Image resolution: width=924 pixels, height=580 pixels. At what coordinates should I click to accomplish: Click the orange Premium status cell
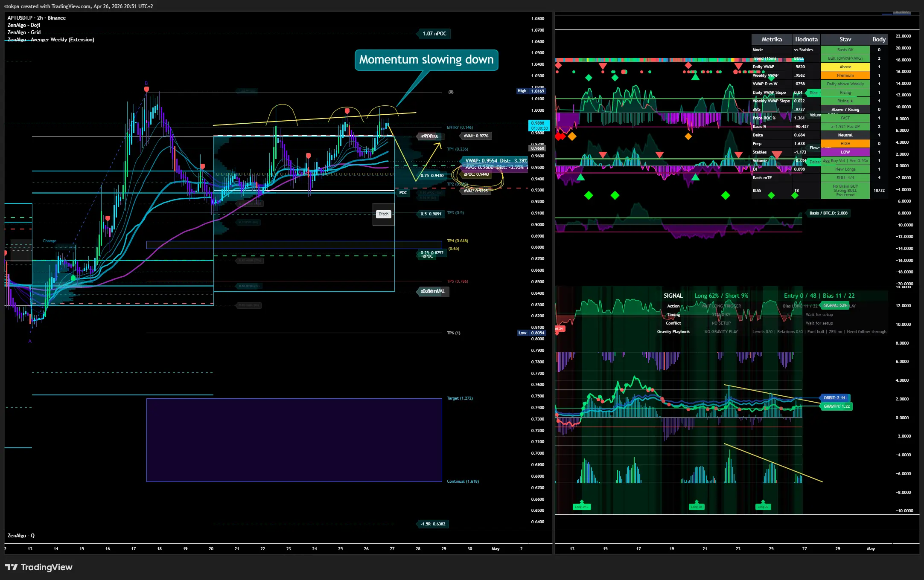pyautogui.click(x=845, y=75)
